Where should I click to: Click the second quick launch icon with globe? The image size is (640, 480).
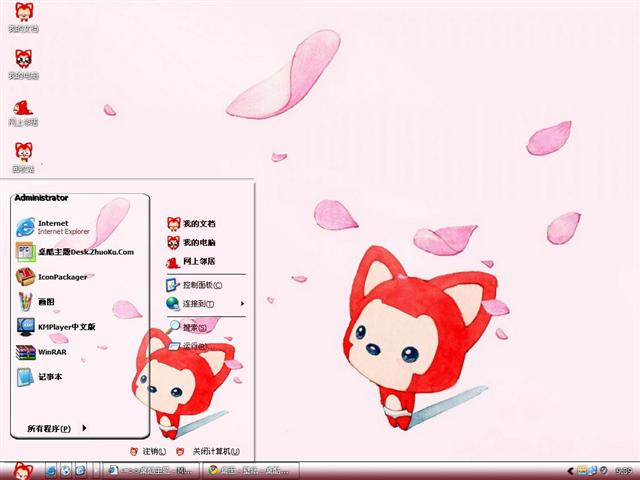click(66, 471)
